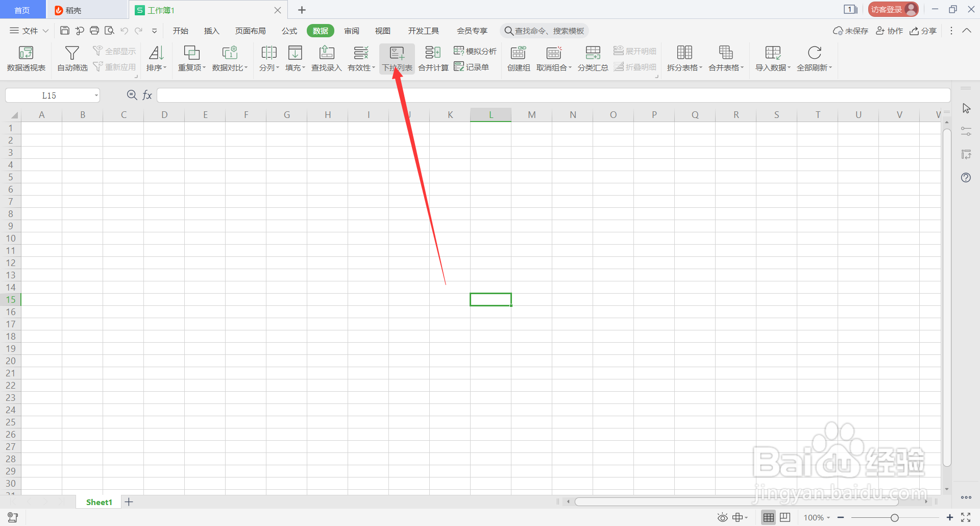Open a new document tab with plus
Viewport: 980px width, 526px height.
point(302,10)
